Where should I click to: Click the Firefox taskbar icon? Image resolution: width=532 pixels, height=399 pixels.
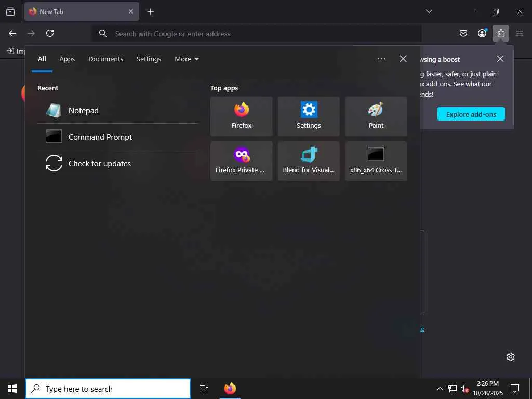click(x=230, y=389)
